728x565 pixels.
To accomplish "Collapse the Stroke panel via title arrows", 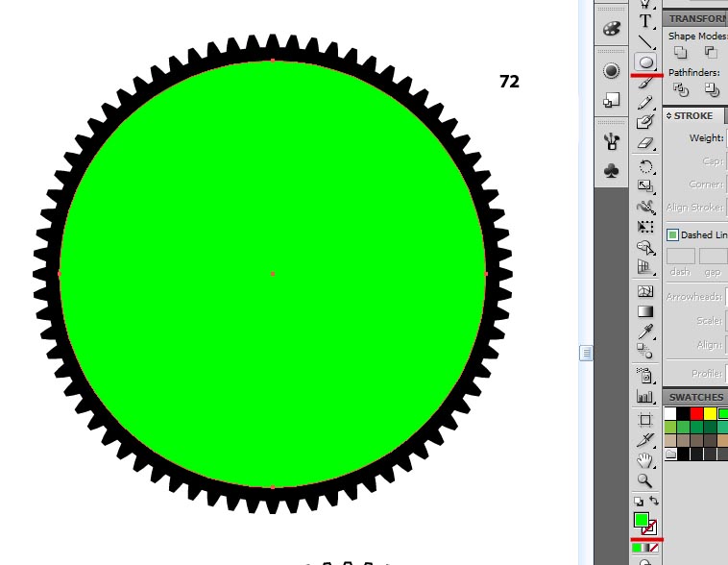I will pos(668,115).
